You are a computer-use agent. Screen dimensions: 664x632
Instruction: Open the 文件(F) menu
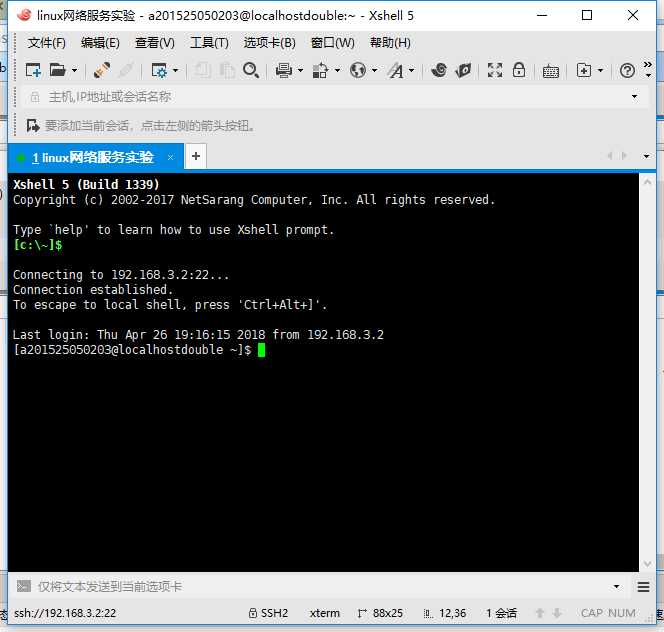pyautogui.click(x=47, y=43)
